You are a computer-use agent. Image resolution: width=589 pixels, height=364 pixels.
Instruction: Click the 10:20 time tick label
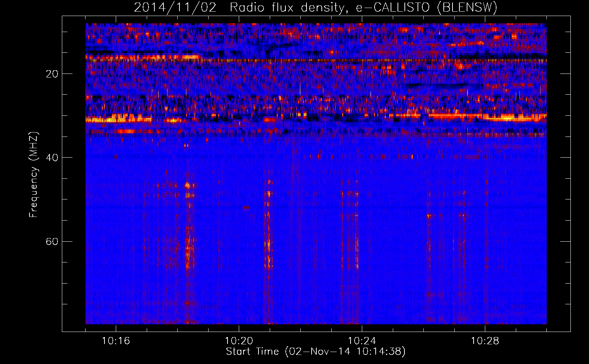pos(239,341)
